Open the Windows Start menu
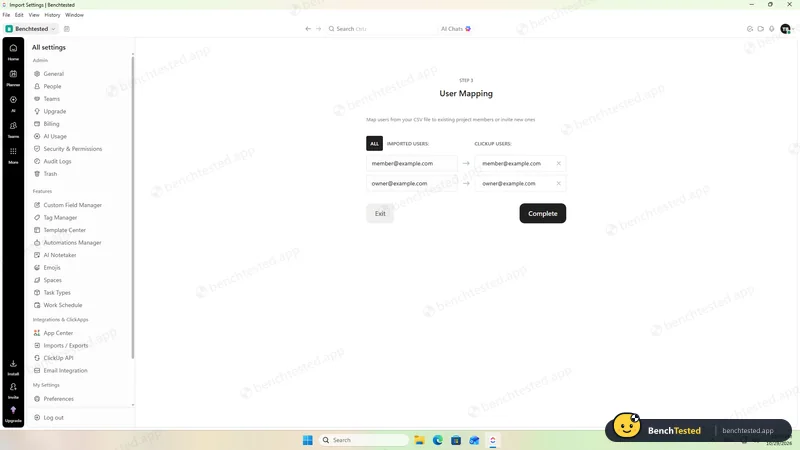 pyautogui.click(x=308, y=440)
